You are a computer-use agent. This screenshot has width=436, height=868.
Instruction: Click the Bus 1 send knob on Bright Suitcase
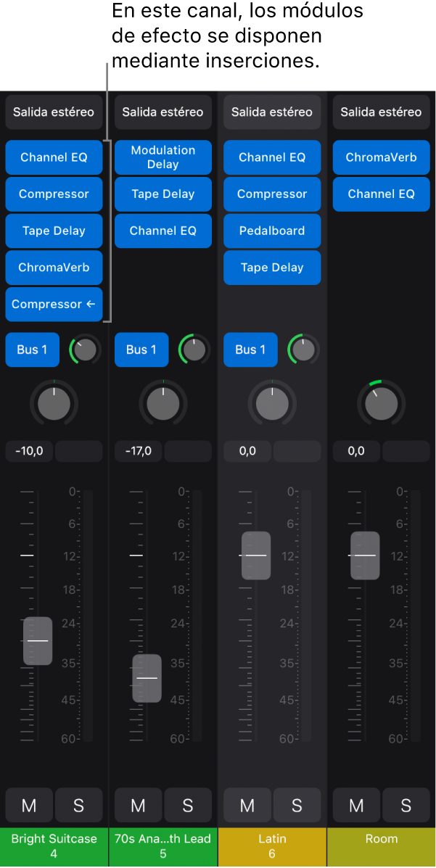85,350
